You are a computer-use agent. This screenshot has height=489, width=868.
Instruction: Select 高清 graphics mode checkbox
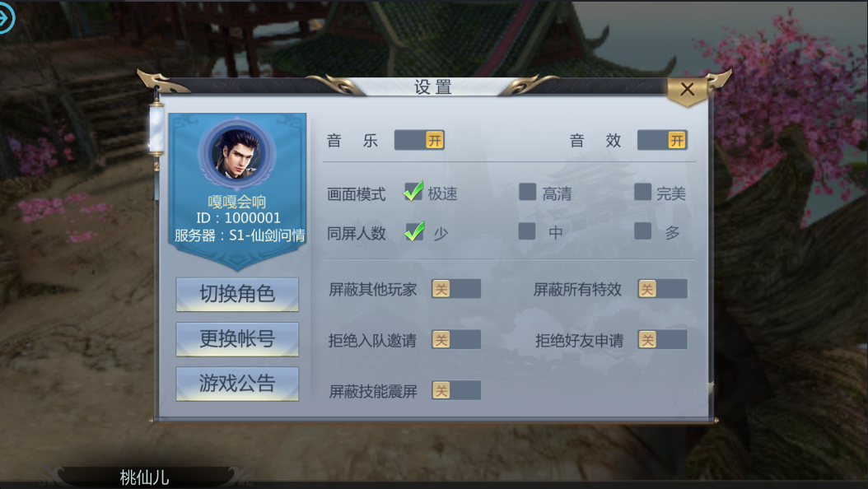(528, 192)
